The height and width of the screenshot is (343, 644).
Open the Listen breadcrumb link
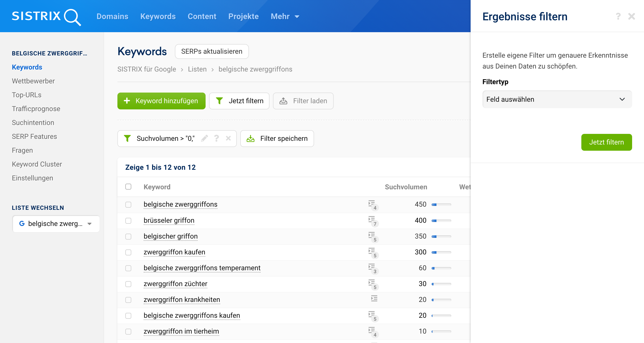tap(197, 69)
